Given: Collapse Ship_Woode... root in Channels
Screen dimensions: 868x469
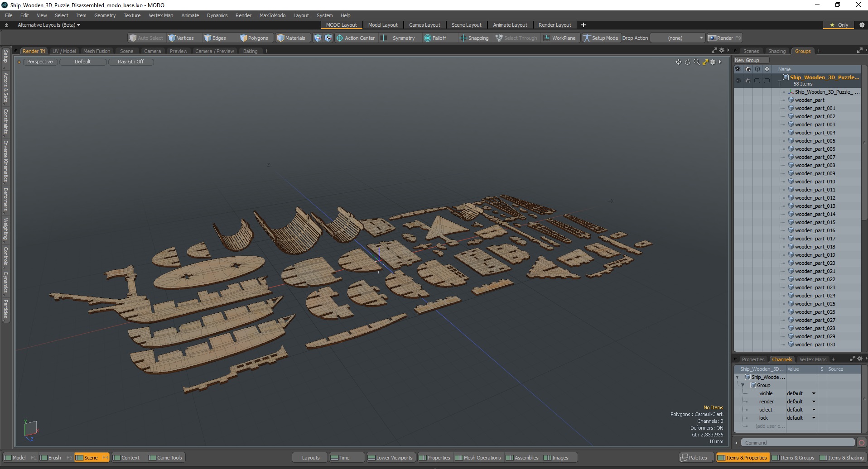Looking at the screenshot, I should click(738, 377).
